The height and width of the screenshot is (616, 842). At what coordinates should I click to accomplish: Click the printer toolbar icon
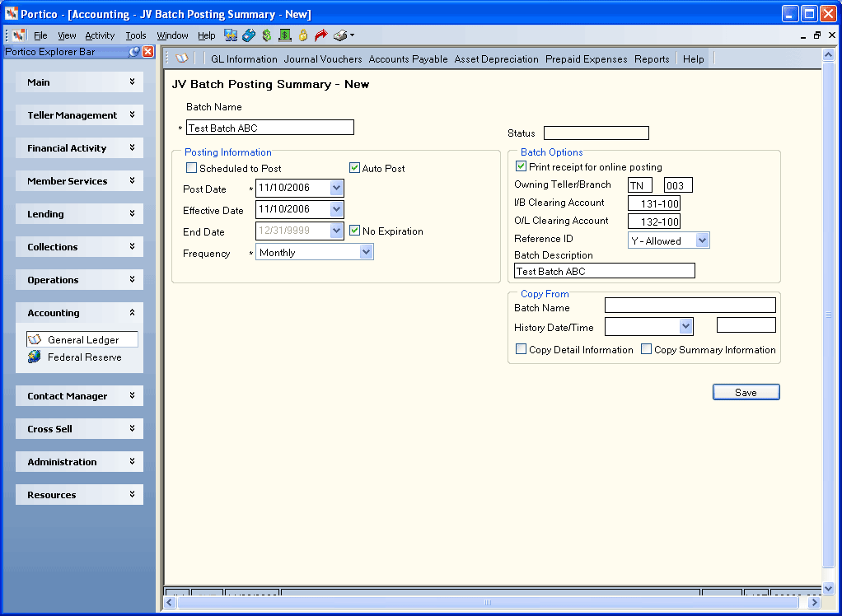coord(340,35)
